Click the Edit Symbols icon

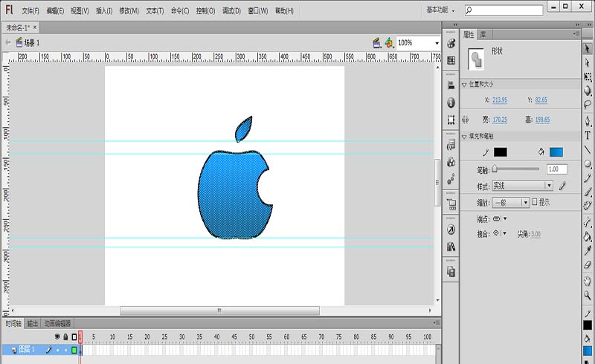[x=388, y=43]
